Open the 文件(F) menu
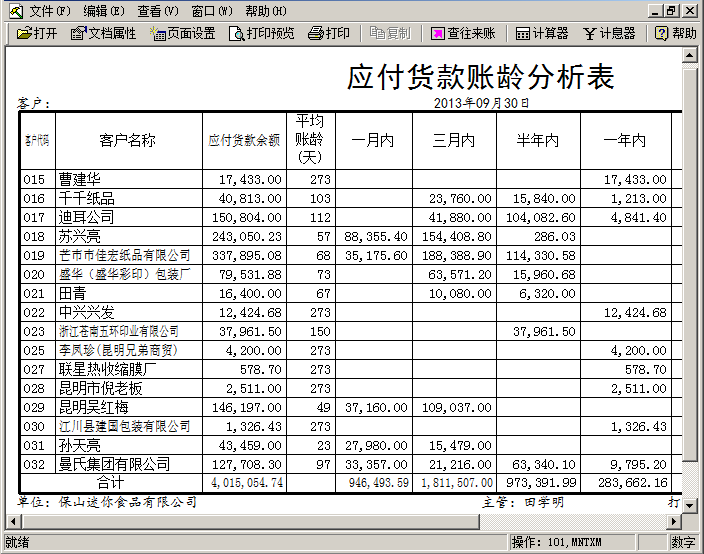Viewport: 704px width, 554px height. (50, 11)
